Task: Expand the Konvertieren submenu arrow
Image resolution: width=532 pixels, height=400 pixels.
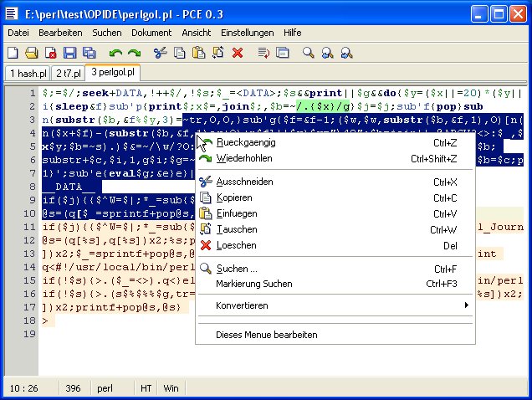Action: pos(467,305)
